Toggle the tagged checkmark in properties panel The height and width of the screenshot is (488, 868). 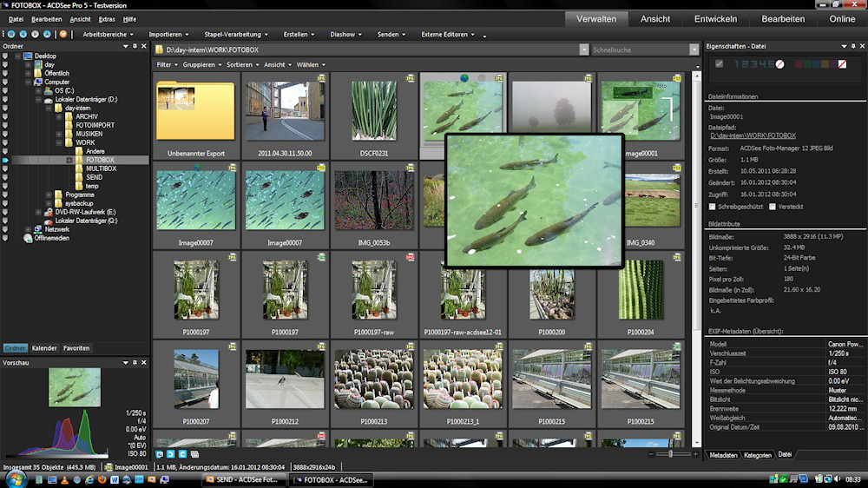718,64
